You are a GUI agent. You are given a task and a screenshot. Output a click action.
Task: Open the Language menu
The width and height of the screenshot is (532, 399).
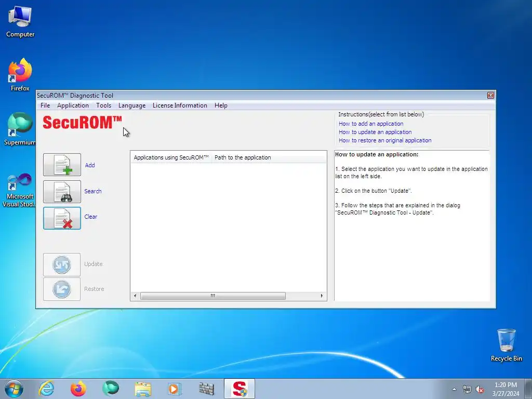pos(132,105)
